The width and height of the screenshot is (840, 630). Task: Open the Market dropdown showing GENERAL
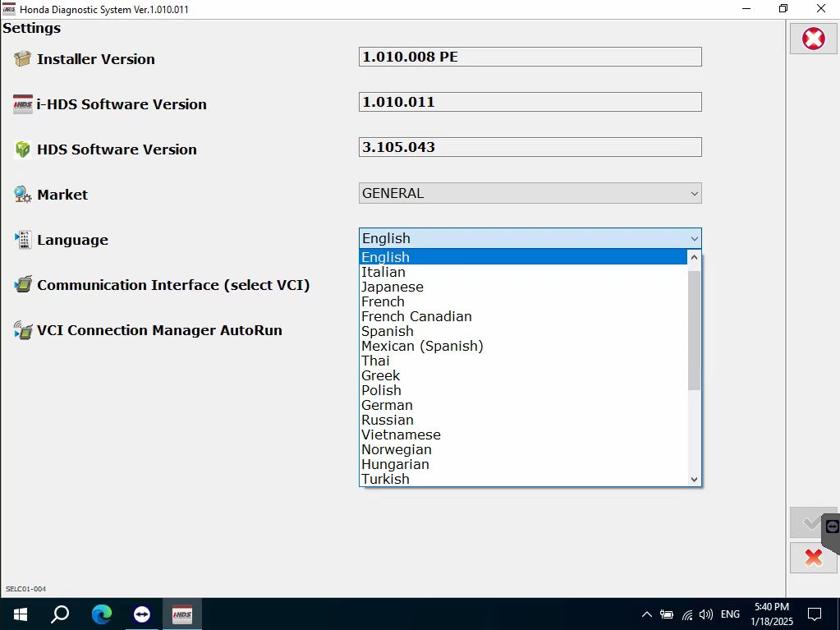pyautogui.click(x=530, y=193)
